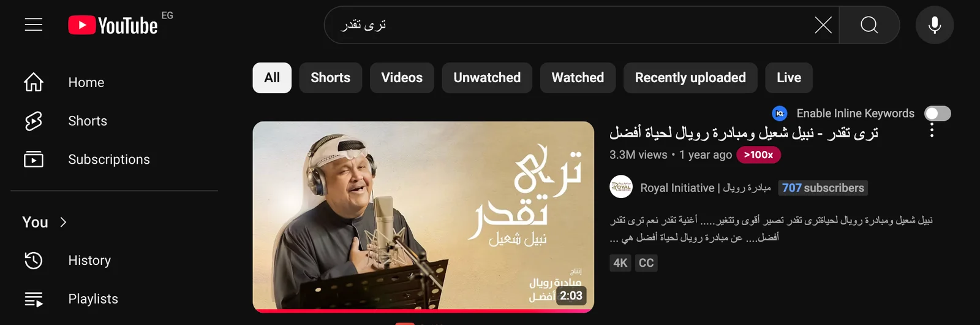This screenshot has height=325, width=980.
Task: Open the Royal Initiative channel link
Action: click(705, 188)
